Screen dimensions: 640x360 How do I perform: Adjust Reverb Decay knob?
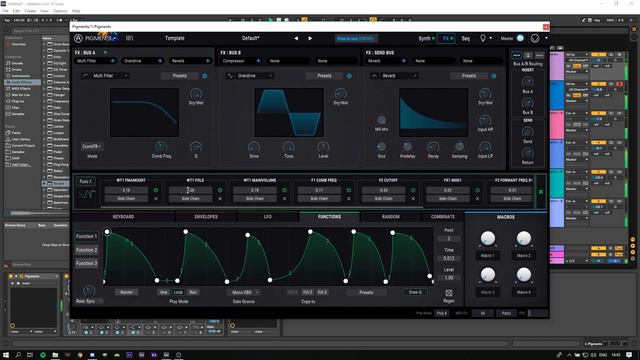coord(433,147)
